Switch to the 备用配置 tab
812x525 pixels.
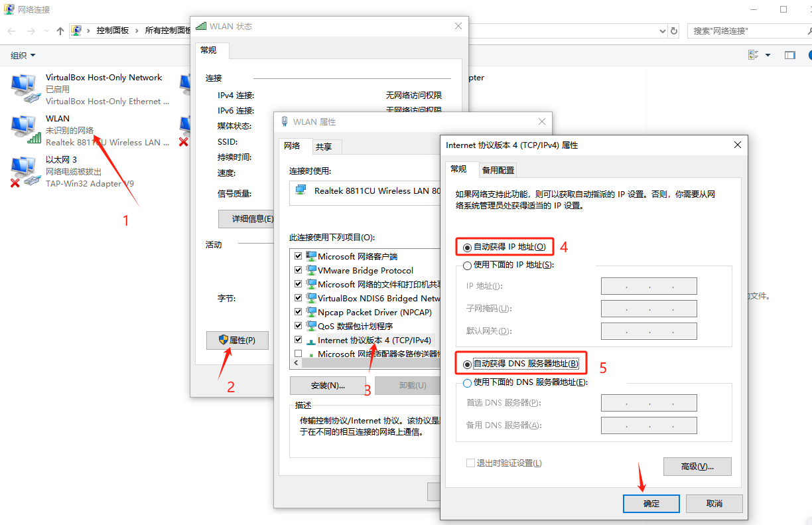click(498, 170)
